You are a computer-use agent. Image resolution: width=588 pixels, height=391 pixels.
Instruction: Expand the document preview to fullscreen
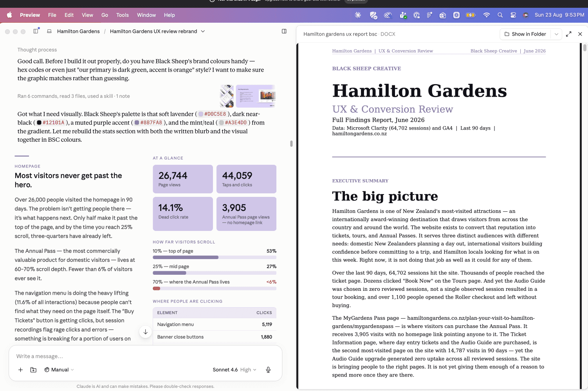tap(569, 34)
